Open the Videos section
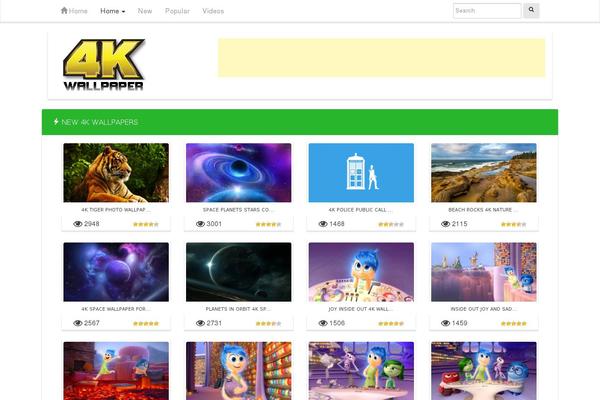The height and width of the screenshot is (400, 600). [x=213, y=11]
